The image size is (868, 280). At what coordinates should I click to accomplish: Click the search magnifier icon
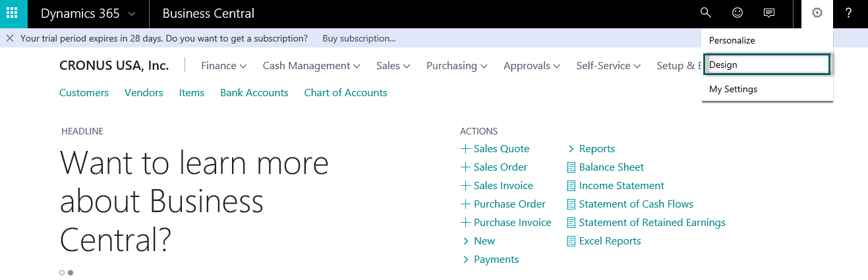pyautogui.click(x=706, y=13)
